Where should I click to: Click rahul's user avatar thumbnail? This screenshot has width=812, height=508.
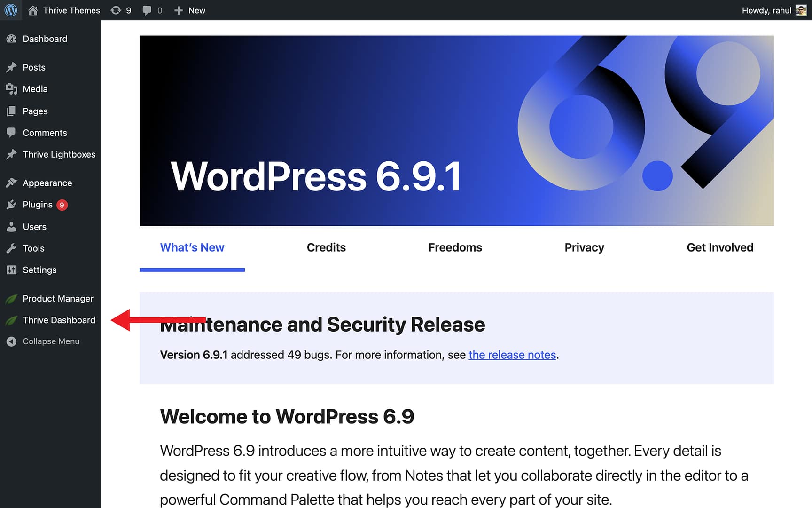801,10
